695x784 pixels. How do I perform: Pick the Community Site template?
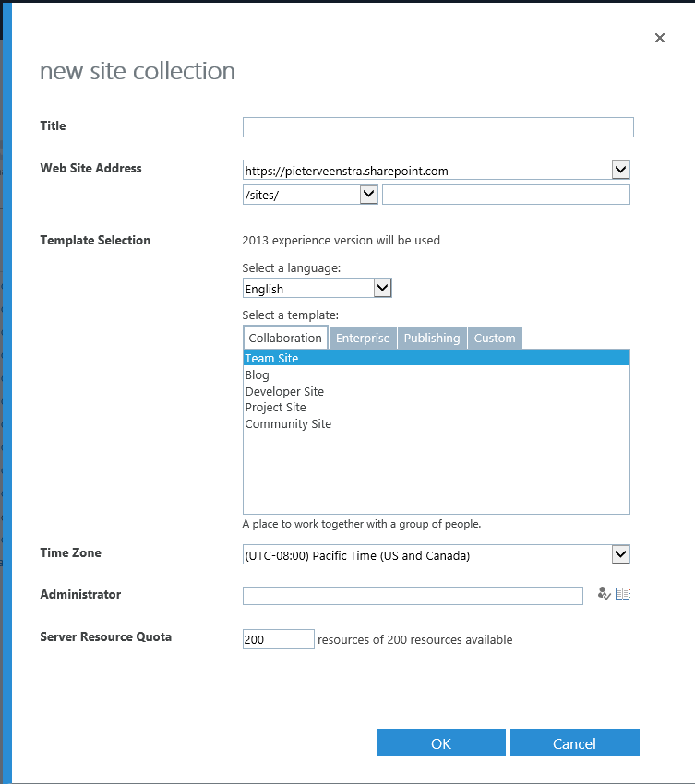coord(437,423)
